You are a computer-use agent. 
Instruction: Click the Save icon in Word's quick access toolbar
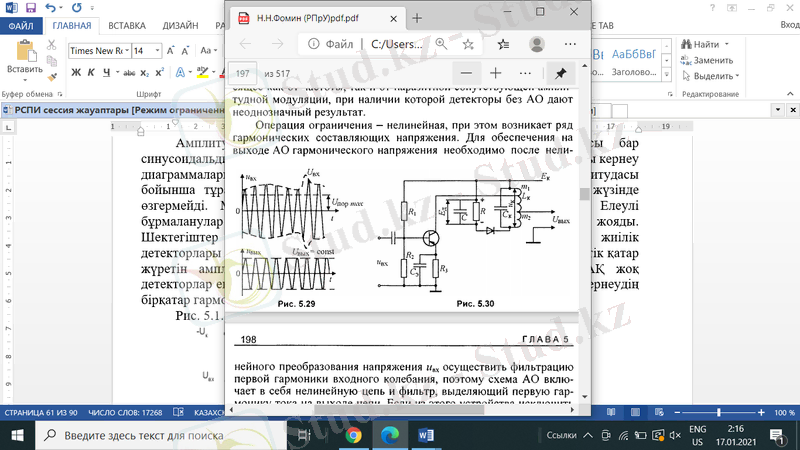click(x=29, y=6)
